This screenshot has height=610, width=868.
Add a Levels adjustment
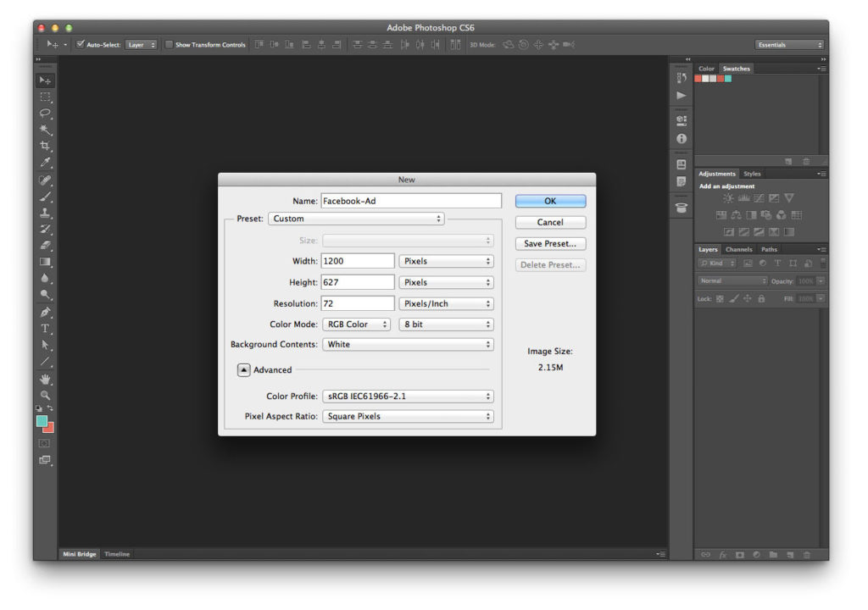743,198
